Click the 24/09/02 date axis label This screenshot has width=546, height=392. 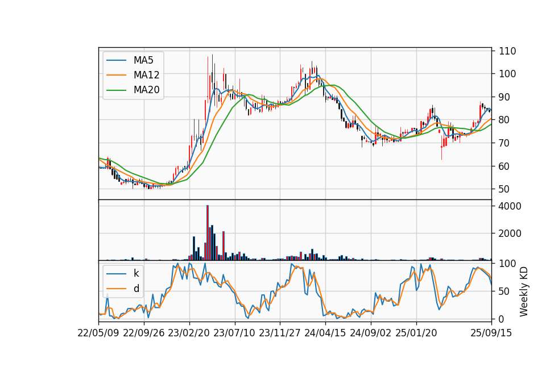click(370, 333)
